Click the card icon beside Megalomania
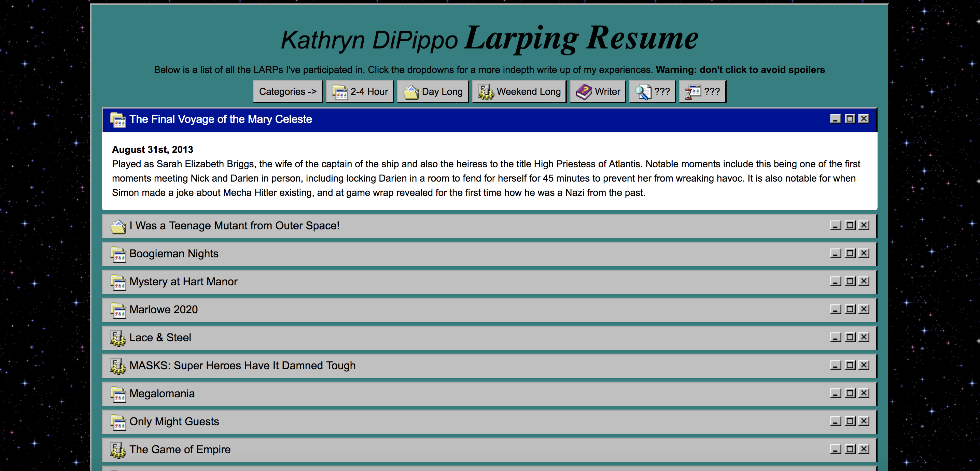The width and height of the screenshot is (980, 471). click(x=118, y=394)
